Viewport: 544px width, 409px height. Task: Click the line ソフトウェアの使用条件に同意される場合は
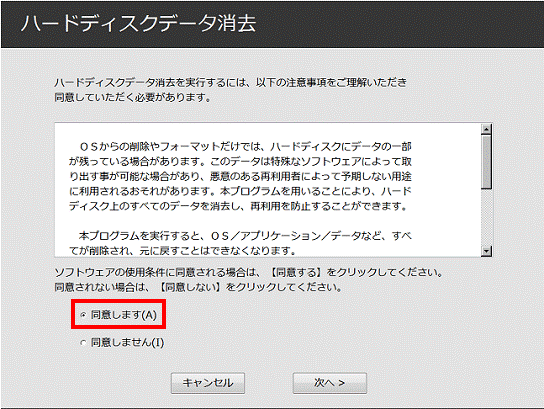point(249,272)
